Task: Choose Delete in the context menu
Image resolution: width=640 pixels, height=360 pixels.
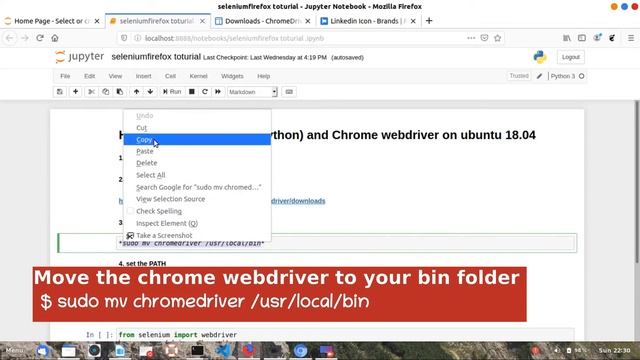Action: (x=197, y=163)
